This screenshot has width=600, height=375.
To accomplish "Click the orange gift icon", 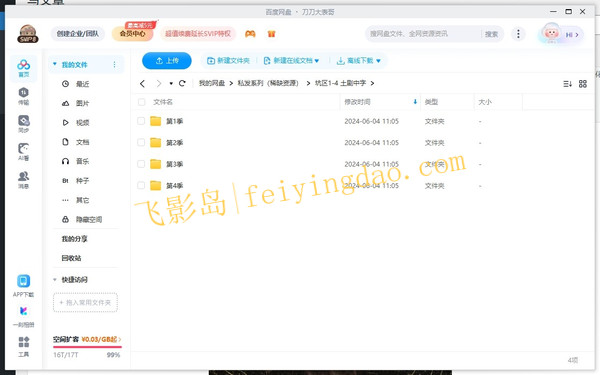I will pos(271,34).
